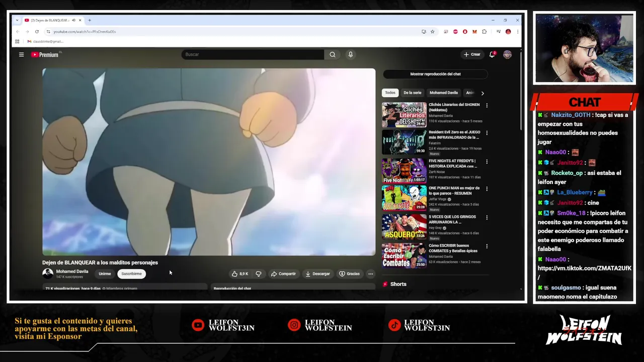The height and width of the screenshot is (362, 644).
Task: Click the video title Dejen de BLANQUEAR
Action: (100, 262)
